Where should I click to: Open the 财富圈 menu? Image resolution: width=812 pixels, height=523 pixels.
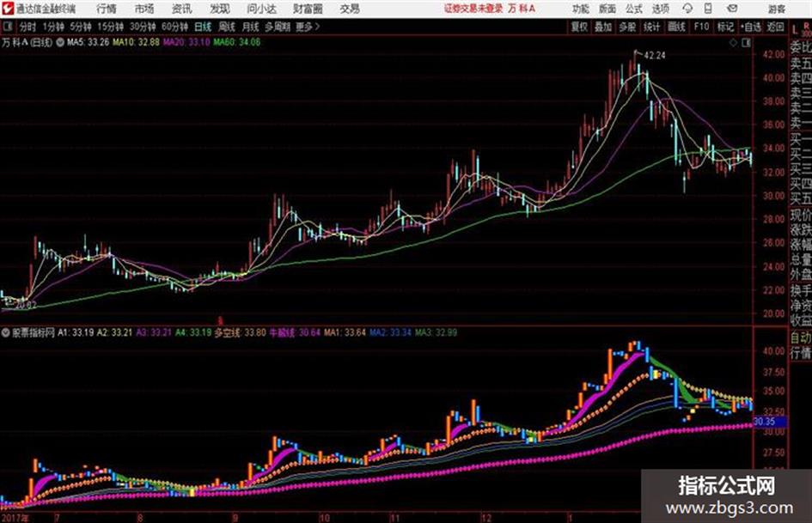(308, 9)
